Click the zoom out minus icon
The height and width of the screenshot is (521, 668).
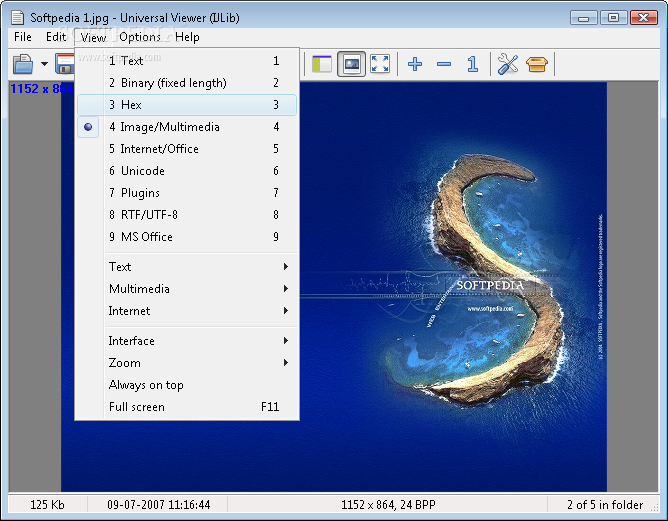(x=444, y=64)
